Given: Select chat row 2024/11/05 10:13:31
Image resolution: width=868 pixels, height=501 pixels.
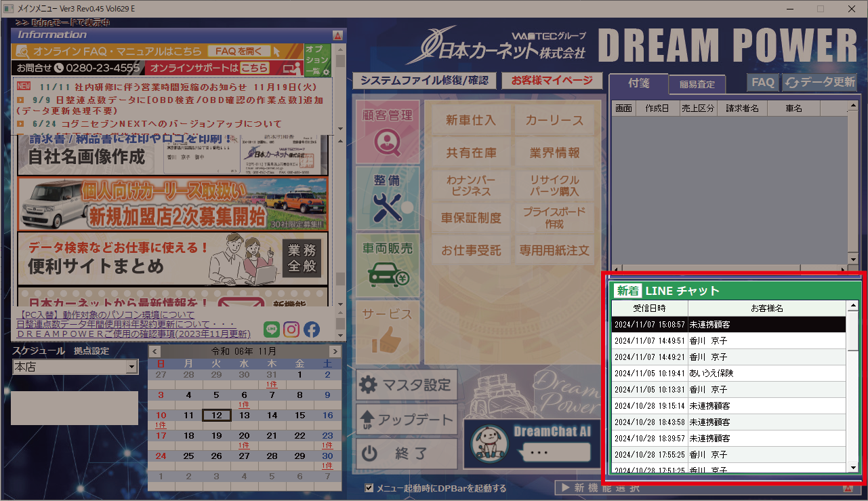Looking at the screenshot, I should pos(728,390).
